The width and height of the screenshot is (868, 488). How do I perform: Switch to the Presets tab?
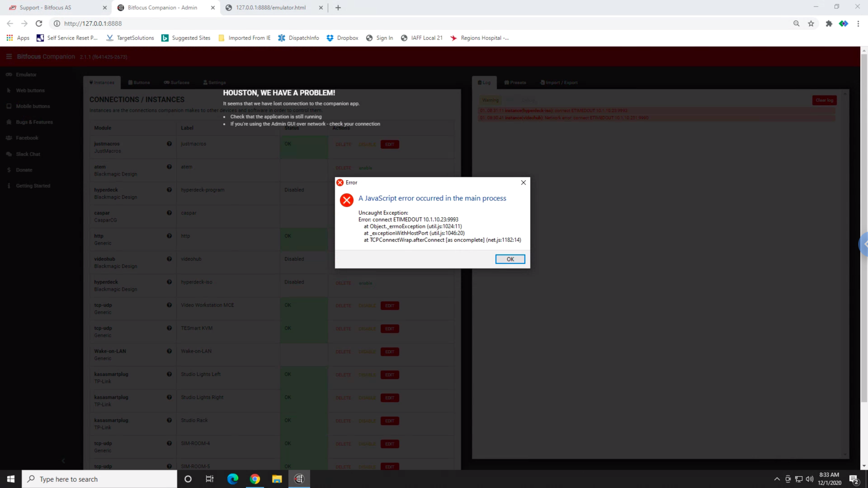[515, 83]
